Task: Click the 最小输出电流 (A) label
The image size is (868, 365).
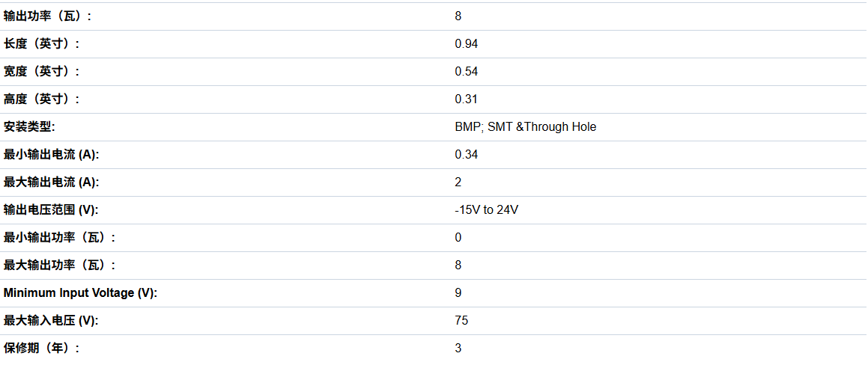Action: click(51, 154)
